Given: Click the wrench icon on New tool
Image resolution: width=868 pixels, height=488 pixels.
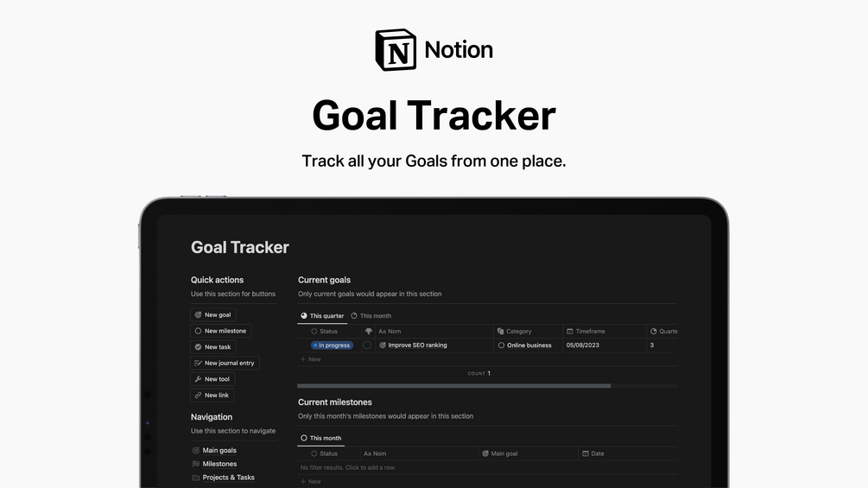Looking at the screenshot, I should pyautogui.click(x=198, y=379).
